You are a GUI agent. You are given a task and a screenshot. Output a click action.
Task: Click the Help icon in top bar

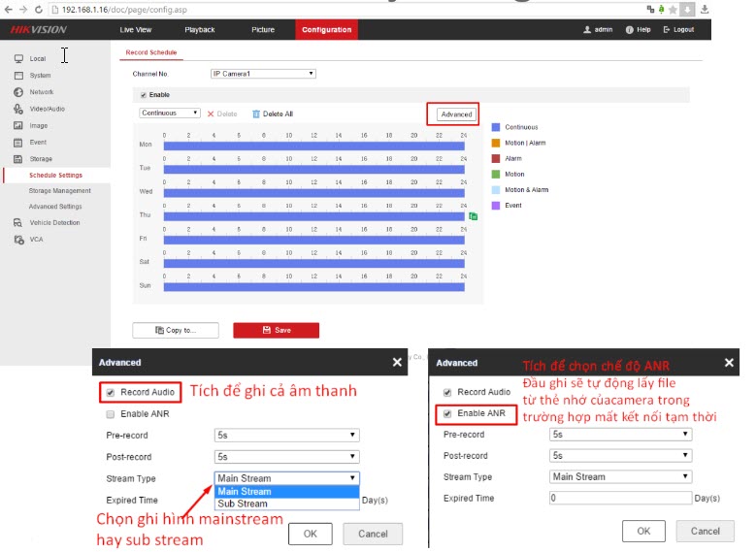point(631,30)
